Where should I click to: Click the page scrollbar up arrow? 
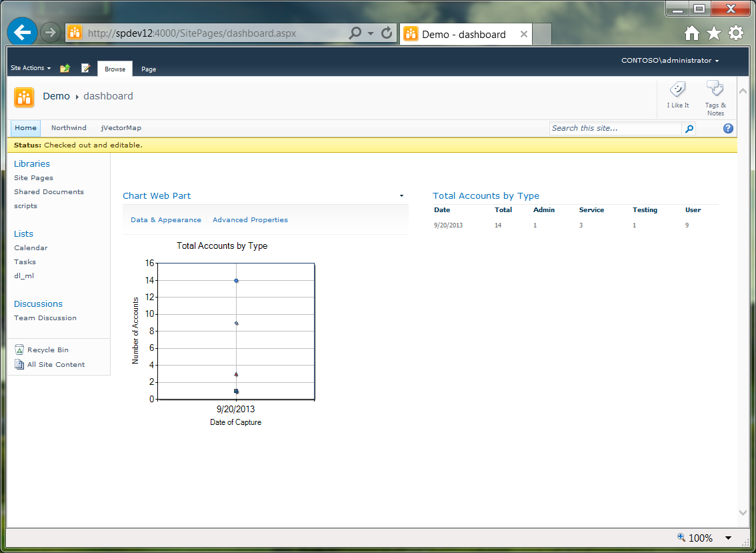coord(743,91)
